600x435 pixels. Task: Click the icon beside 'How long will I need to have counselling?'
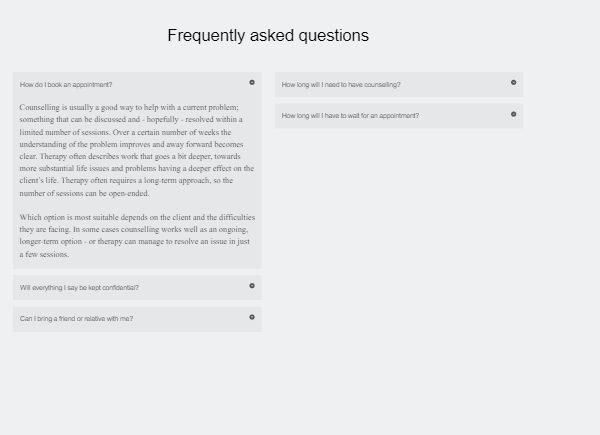[x=514, y=82]
